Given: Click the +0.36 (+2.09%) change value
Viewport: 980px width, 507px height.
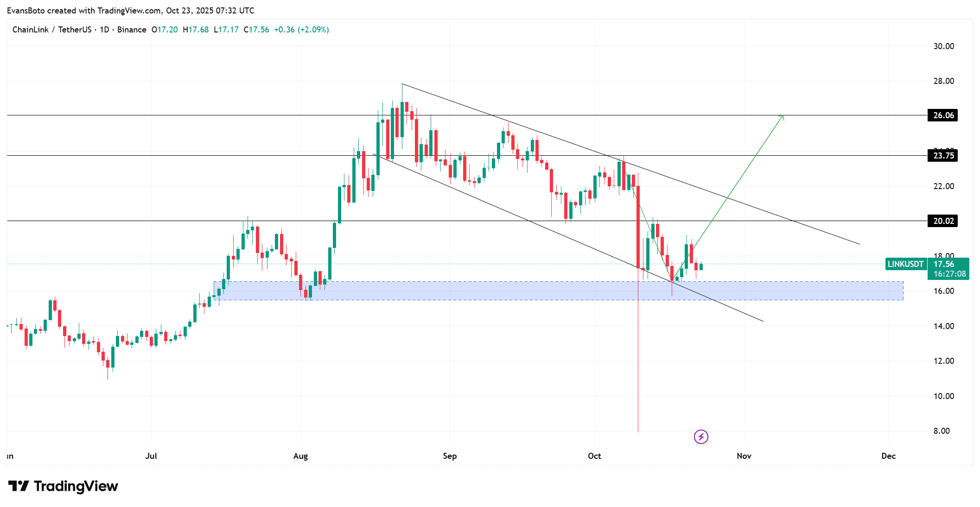Looking at the screenshot, I should (x=301, y=30).
